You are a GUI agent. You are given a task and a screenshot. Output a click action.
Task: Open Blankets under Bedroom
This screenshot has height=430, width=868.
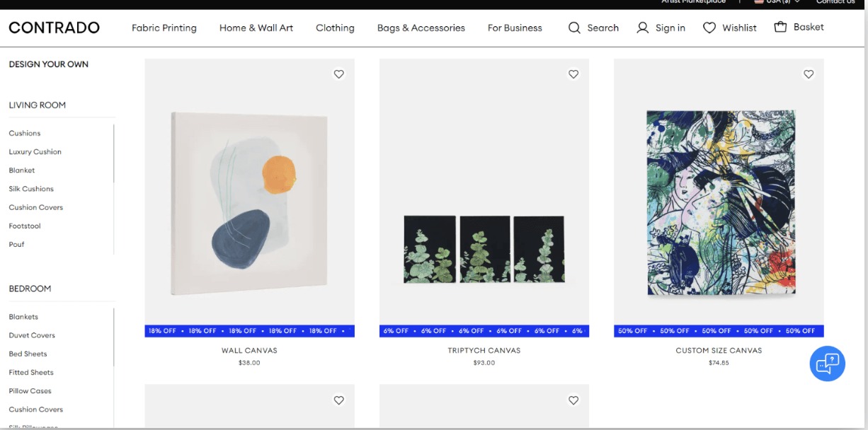tap(23, 317)
